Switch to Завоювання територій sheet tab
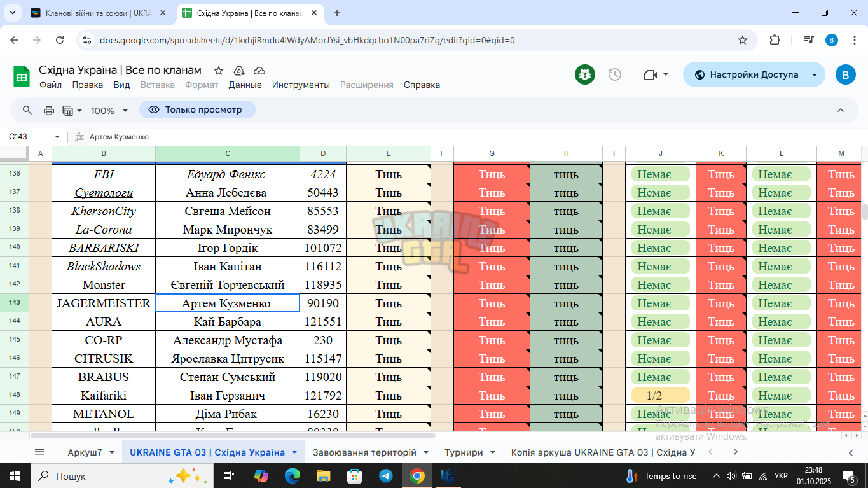The image size is (868, 488). coord(364,452)
